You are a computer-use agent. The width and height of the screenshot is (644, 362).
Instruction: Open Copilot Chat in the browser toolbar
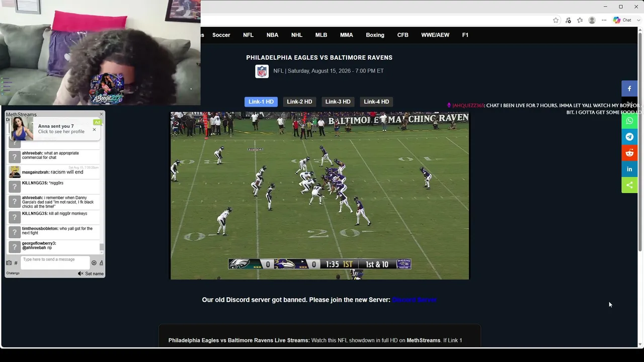(622, 20)
